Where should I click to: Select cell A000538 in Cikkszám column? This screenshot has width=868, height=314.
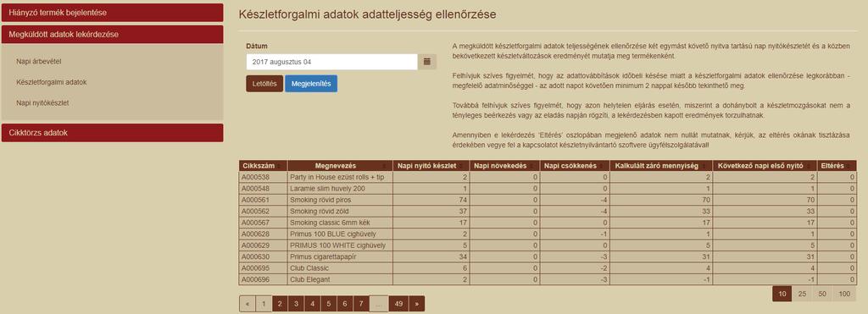click(264, 178)
